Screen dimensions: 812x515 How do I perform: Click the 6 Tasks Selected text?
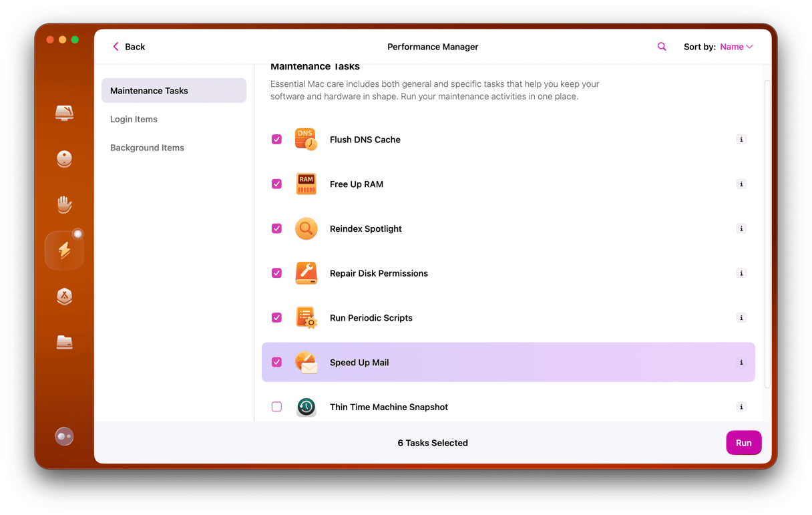[433, 443]
